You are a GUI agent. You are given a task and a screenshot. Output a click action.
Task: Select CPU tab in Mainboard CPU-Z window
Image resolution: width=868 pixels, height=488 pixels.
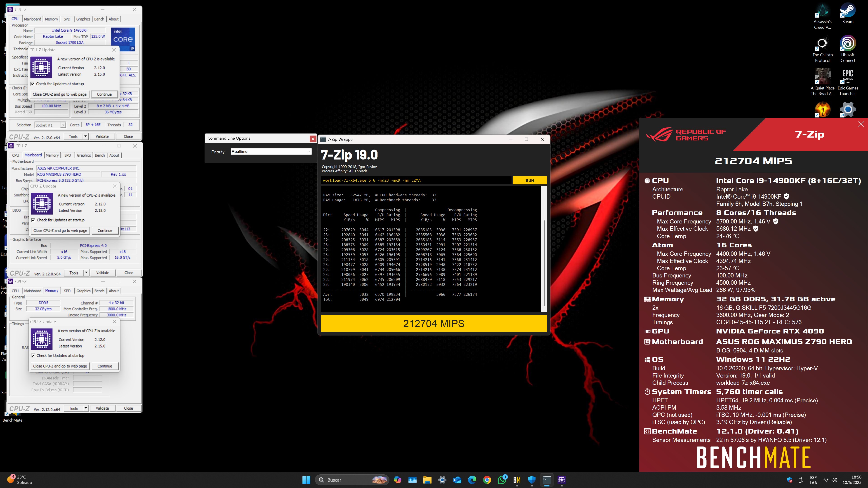click(x=16, y=155)
